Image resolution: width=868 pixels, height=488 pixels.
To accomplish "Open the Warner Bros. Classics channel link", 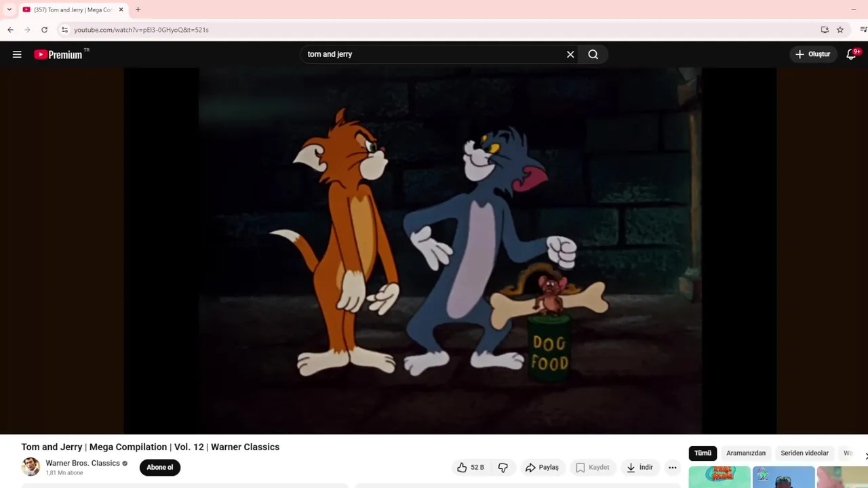I will coord(83,463).
